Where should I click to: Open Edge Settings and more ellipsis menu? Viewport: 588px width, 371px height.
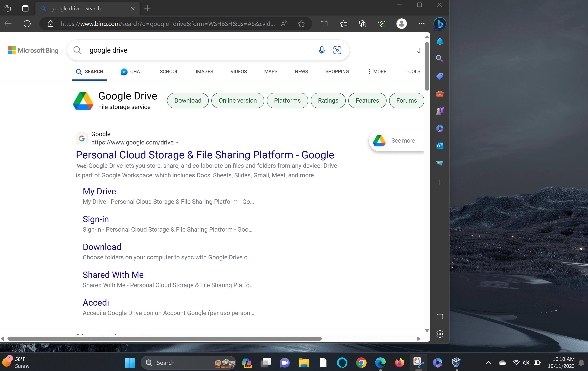(421, 24)
